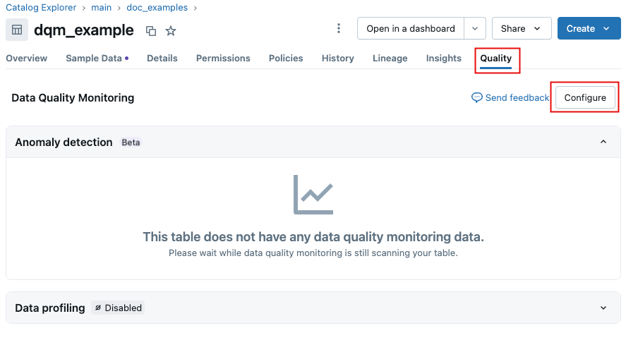
Task: Collapse the Anomaly detection section
Action: pyautogui.click(x=603, y=142)
